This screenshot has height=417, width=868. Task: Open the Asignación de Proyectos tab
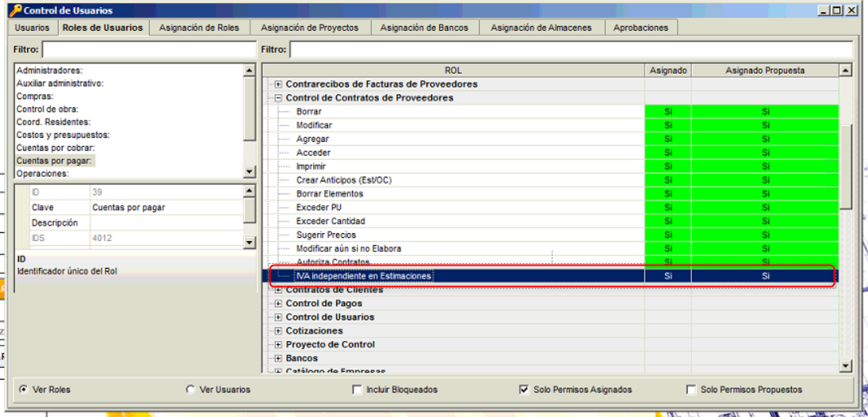tap(309, 28)
